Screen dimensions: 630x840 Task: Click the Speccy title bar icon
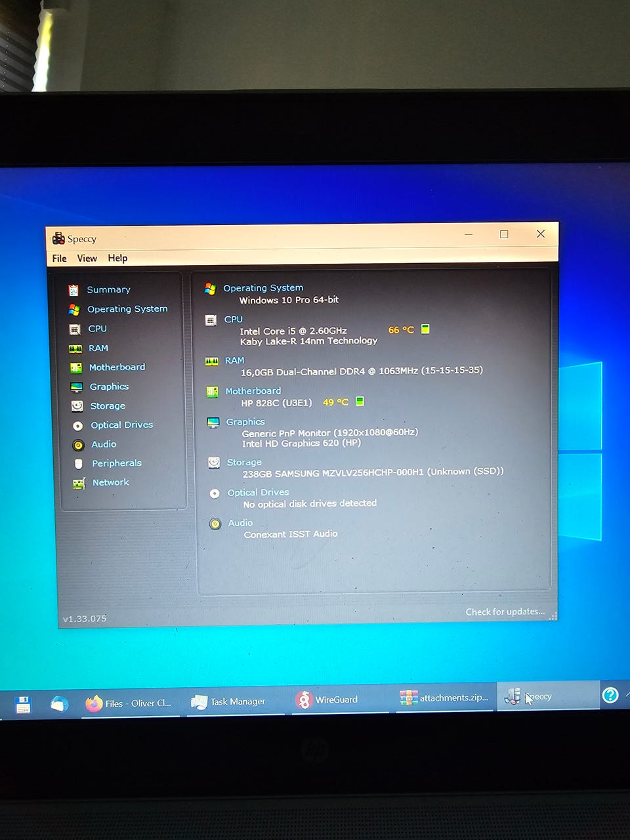58,238
